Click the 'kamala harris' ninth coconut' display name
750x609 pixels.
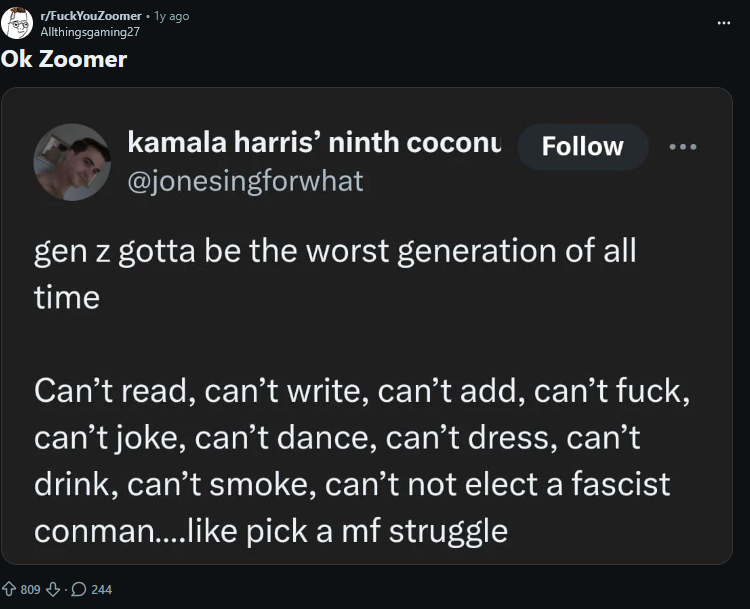click(x=314, y=143)
